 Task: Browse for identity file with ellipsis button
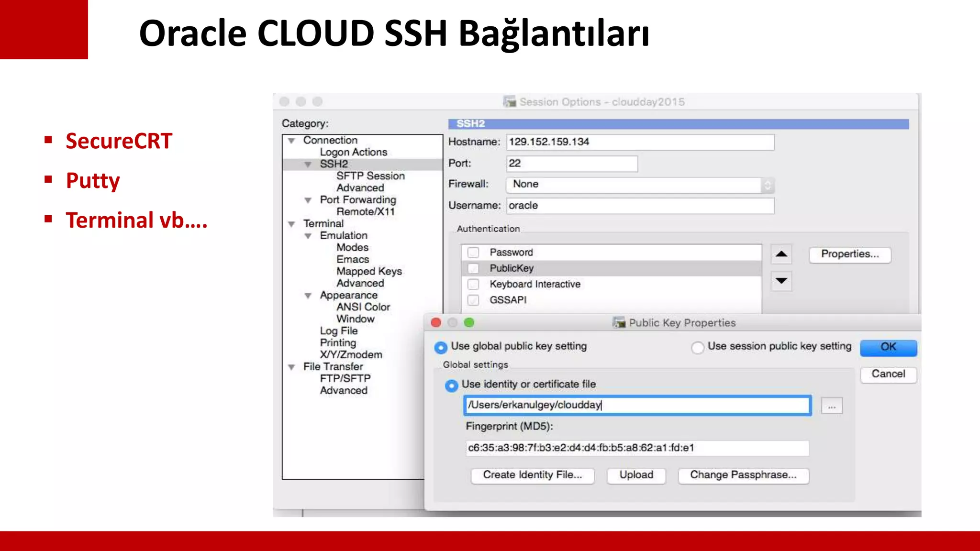pyautogui.click(x=832, y=406)
